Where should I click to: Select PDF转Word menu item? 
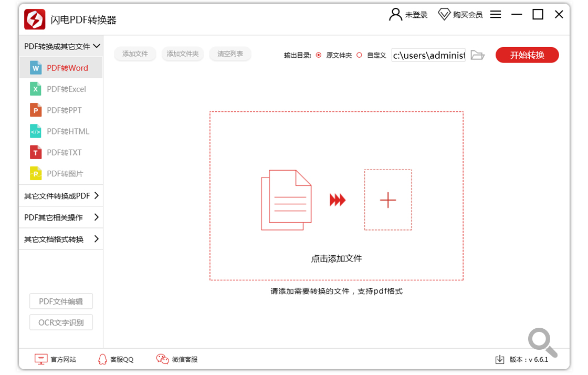tap(61, 68)
